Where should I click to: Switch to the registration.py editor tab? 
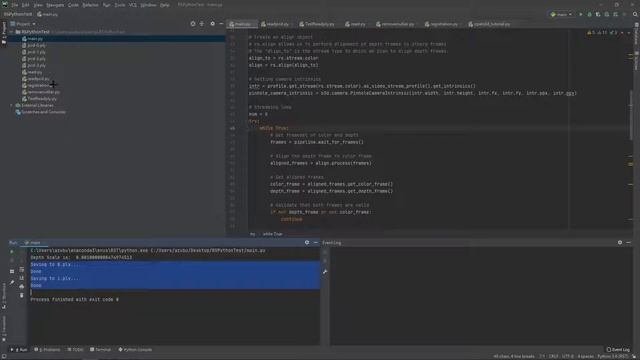tap(441, 24)
